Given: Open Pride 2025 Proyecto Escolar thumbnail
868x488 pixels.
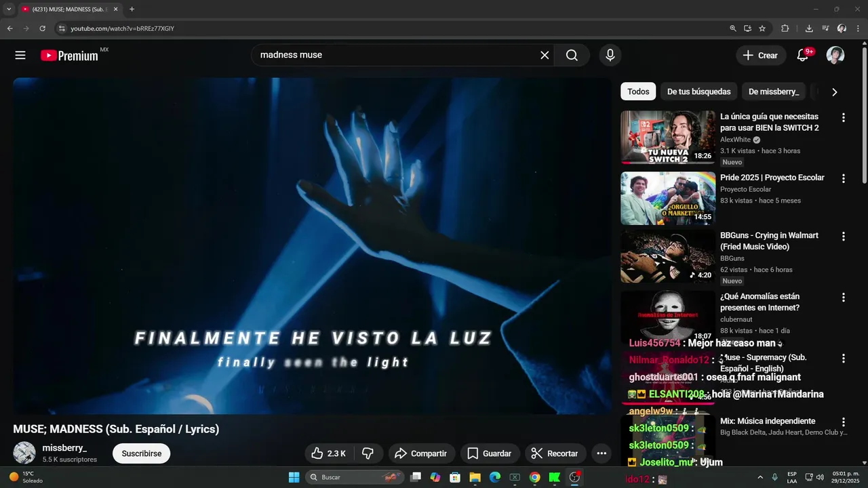Looking at the screenshot, I should coord(668,198).
